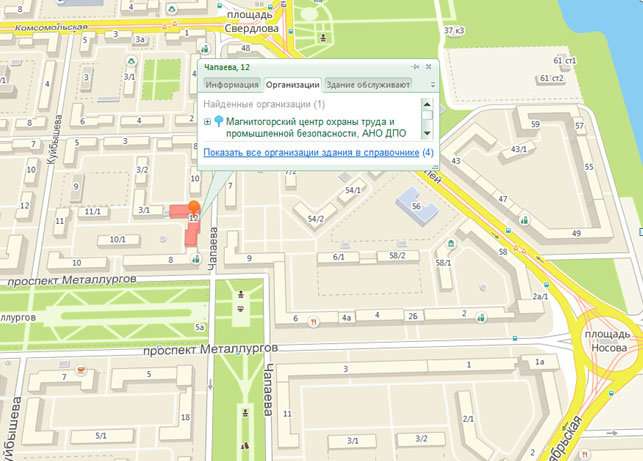Click the Магнитогорский центр охраны труда organization name
Screen dimensions: 643x461
(x=316, y=128)
